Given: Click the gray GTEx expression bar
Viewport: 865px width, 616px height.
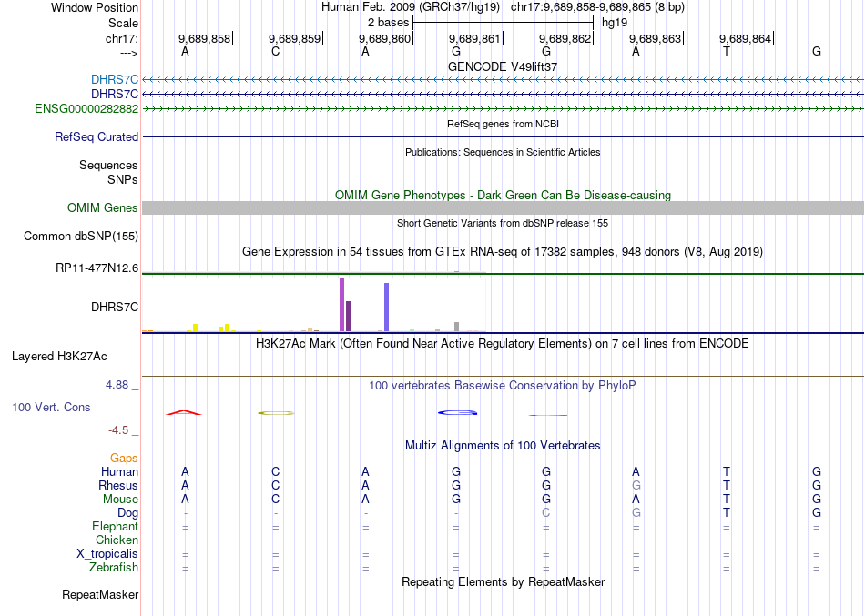Looking at the screenshot, I should 457,327.
